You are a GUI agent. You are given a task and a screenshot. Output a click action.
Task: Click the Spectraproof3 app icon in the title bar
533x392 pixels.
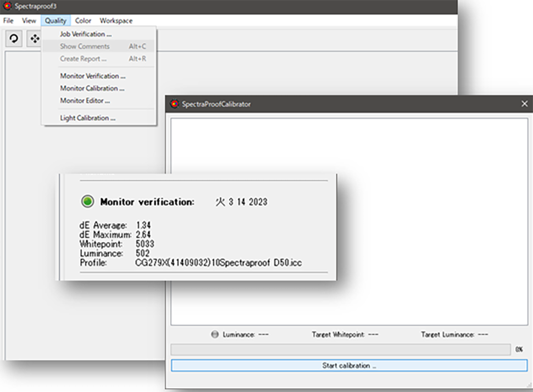click(x=7, y=6)
